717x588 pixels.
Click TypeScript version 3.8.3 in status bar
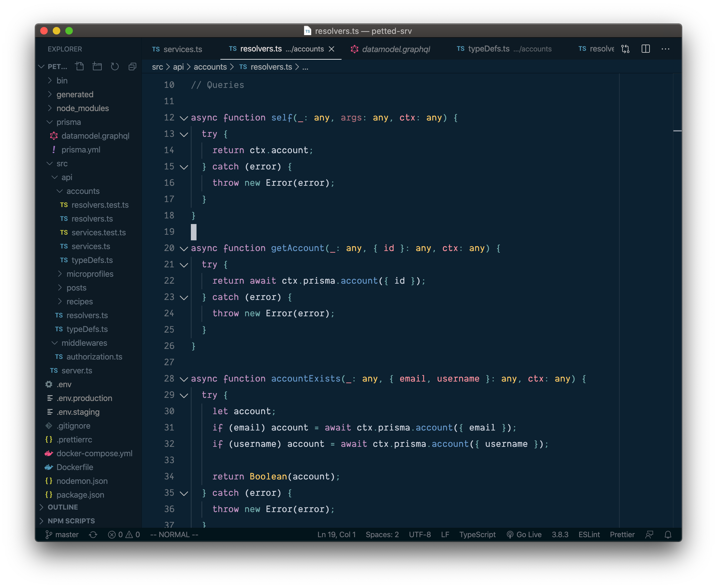pyautogui.click(x=560, y=534)
